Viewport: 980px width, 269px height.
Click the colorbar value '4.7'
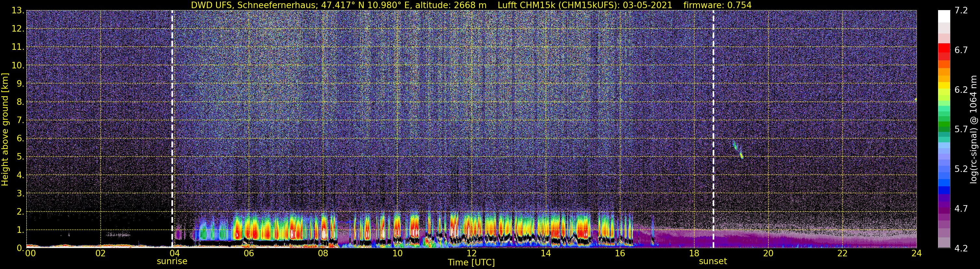pyautogui.click(x=961, y=208)
